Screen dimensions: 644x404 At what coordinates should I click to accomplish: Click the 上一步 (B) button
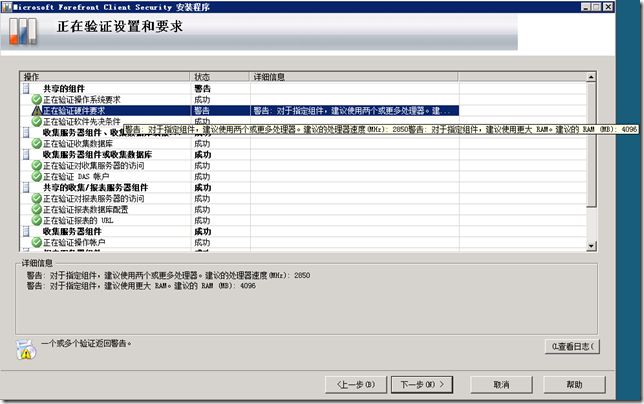point(356,385)
